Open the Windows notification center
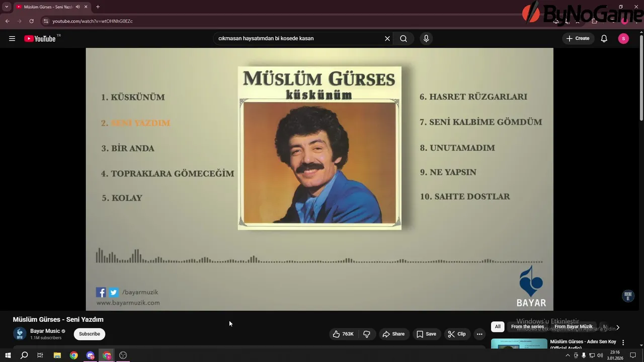The height and width of the screenshot is (362, 644). click(633, 355)
